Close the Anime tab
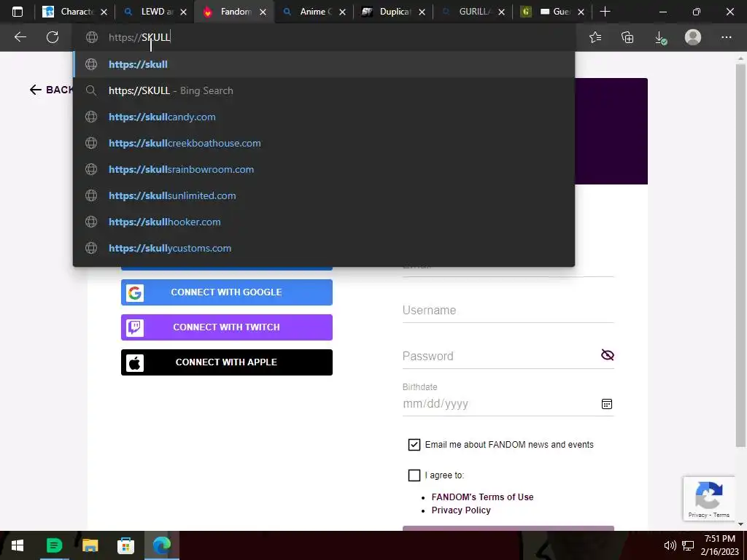 click(x=342, y=12)
